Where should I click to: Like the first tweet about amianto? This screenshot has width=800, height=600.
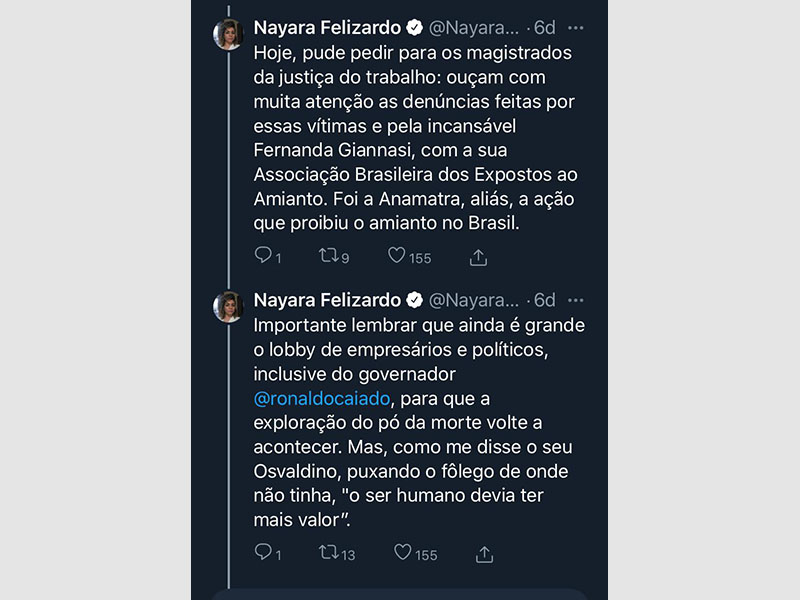(399, 256)
